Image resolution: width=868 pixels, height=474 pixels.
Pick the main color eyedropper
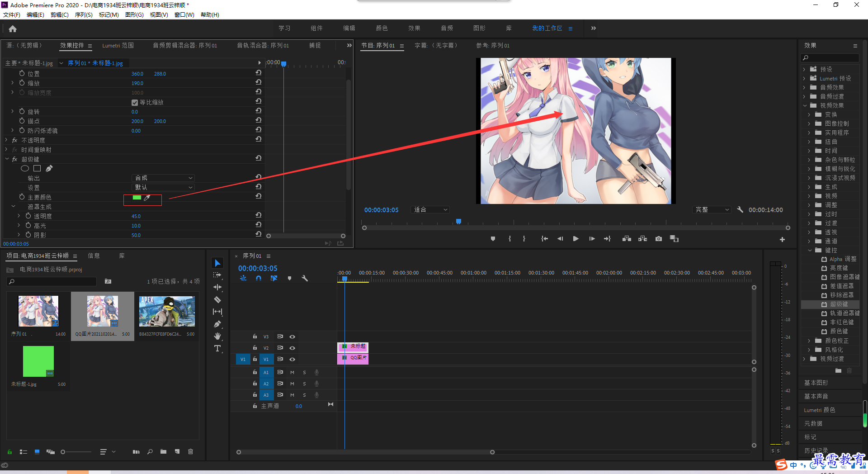coord(147,198)
